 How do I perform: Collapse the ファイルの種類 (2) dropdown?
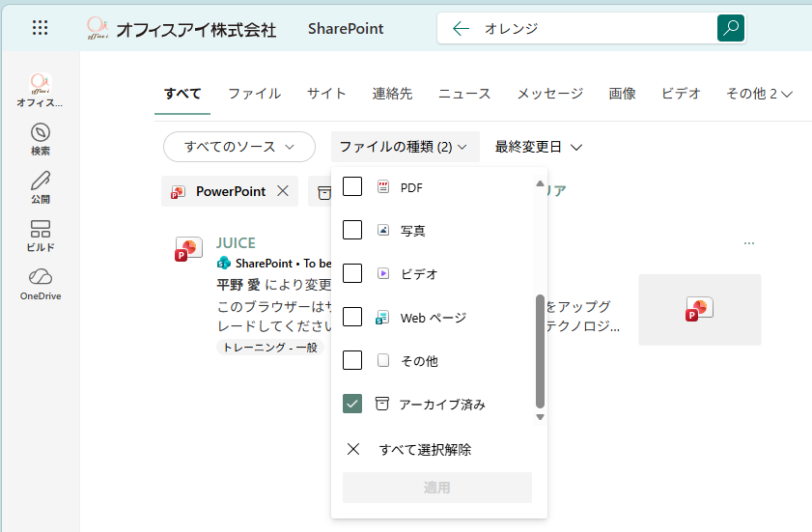(405, 147)
